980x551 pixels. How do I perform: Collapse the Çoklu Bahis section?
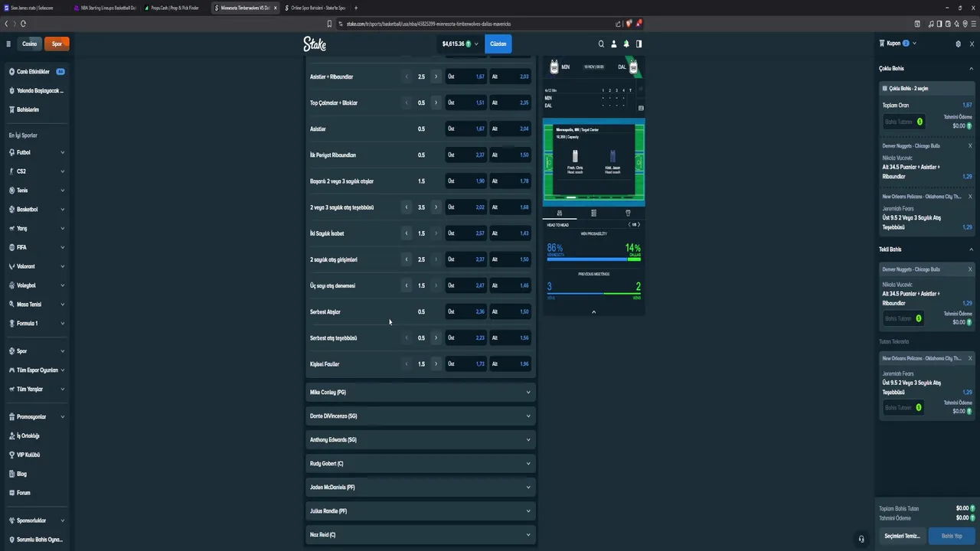click(971, 69)
